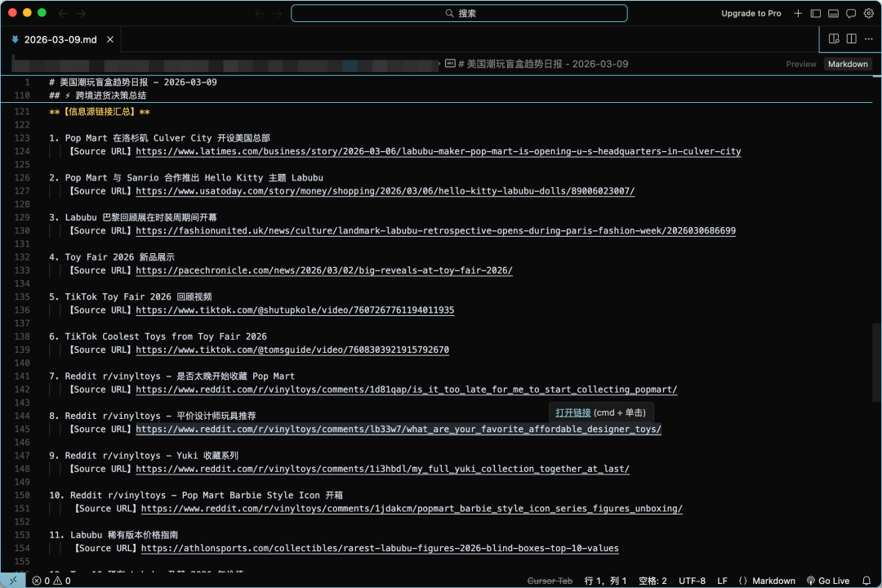The height and width of the screenshot is (588, 882).
Task: Split the editor to the right
Action: [x=852, y=39]
